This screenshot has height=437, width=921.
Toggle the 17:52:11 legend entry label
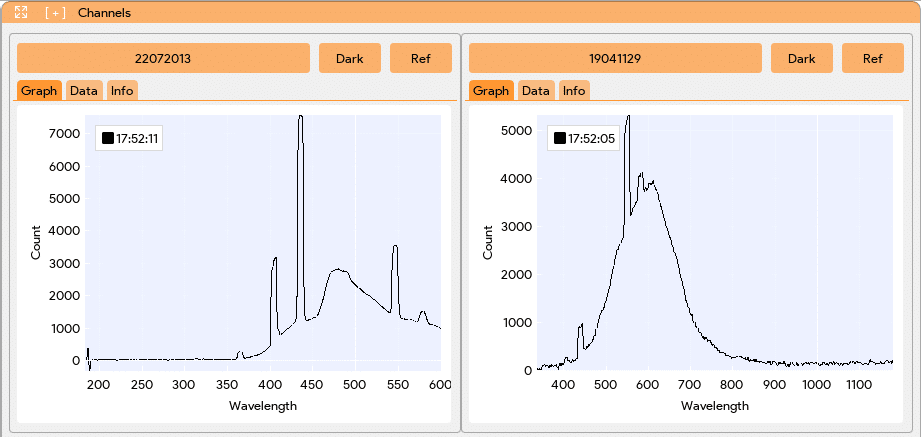click(x=137, y=139)
